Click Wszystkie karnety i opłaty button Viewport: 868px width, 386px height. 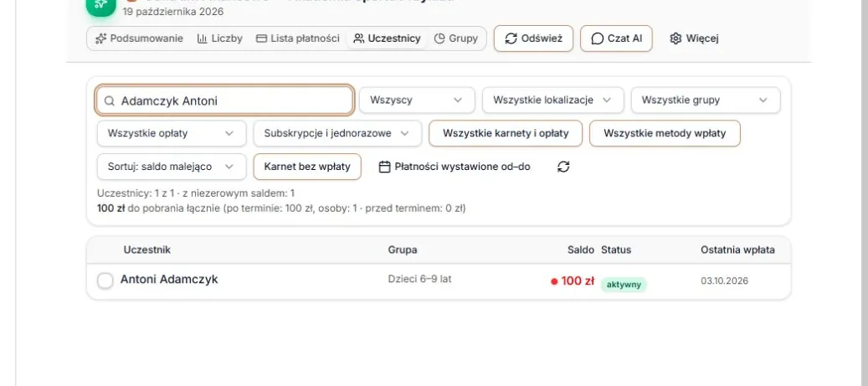pyautogui.click(x=506, y=133)
